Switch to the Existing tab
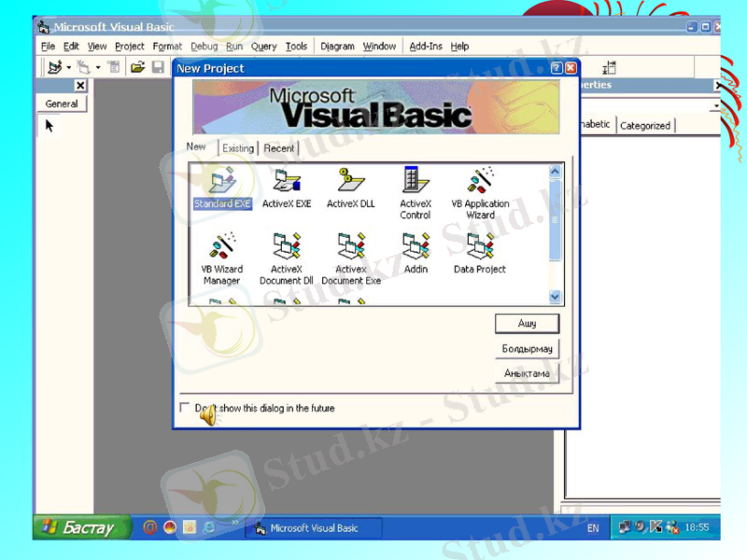Image resolution: width=747 pixels, height=560 pixels. click(x=237, y=148)
